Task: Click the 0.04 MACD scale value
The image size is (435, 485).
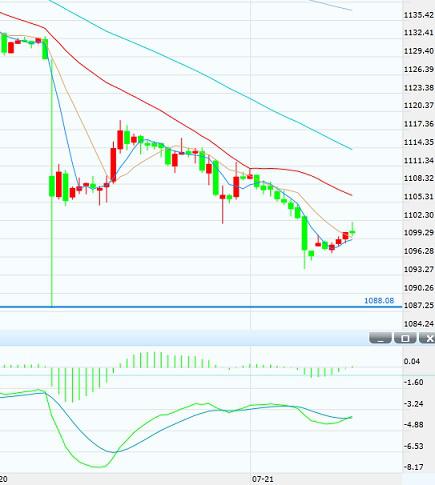Action: point(412,361)
